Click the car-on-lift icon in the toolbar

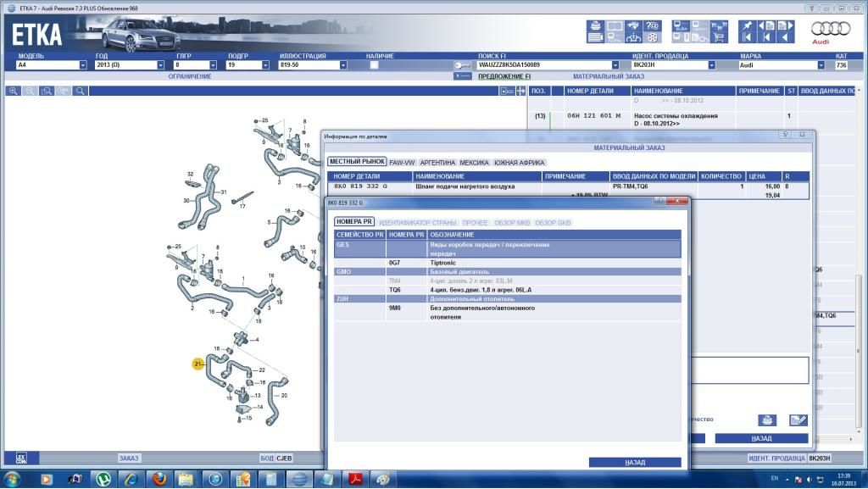point(633,37)
